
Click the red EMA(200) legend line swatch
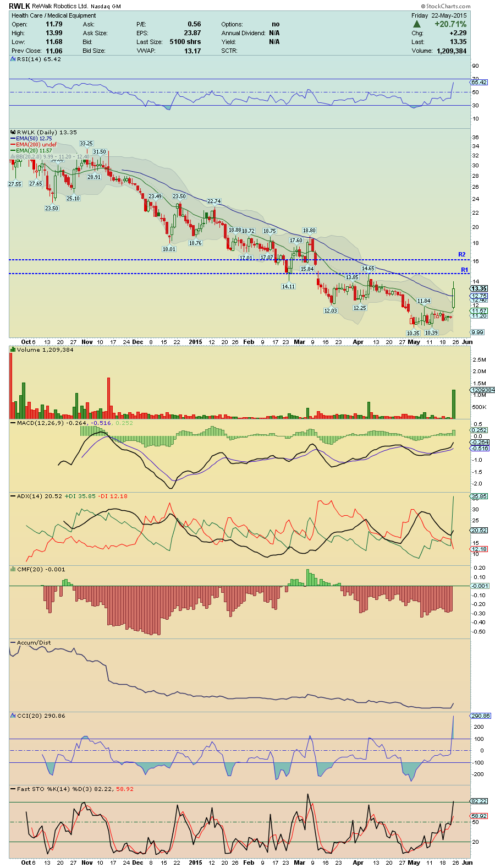tap(13, 145)
